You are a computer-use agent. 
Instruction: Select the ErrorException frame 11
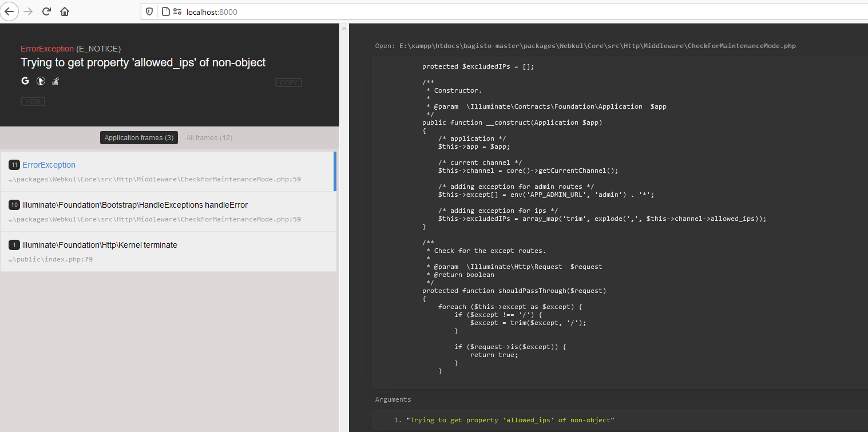(168, 171)
